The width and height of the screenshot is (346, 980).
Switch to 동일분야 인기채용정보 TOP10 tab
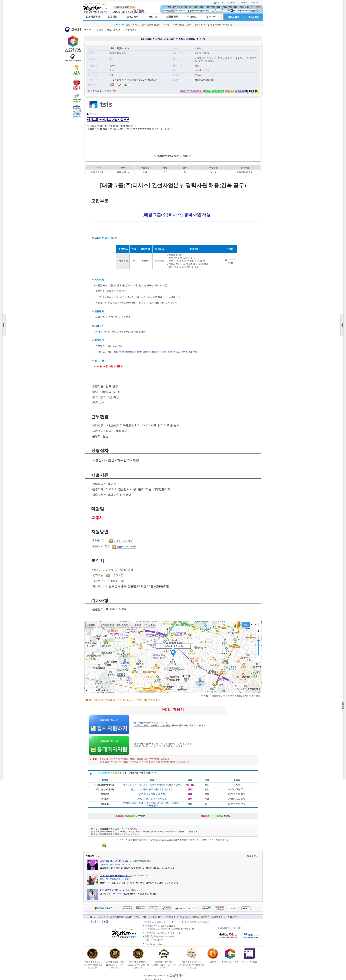pos(130,816)
